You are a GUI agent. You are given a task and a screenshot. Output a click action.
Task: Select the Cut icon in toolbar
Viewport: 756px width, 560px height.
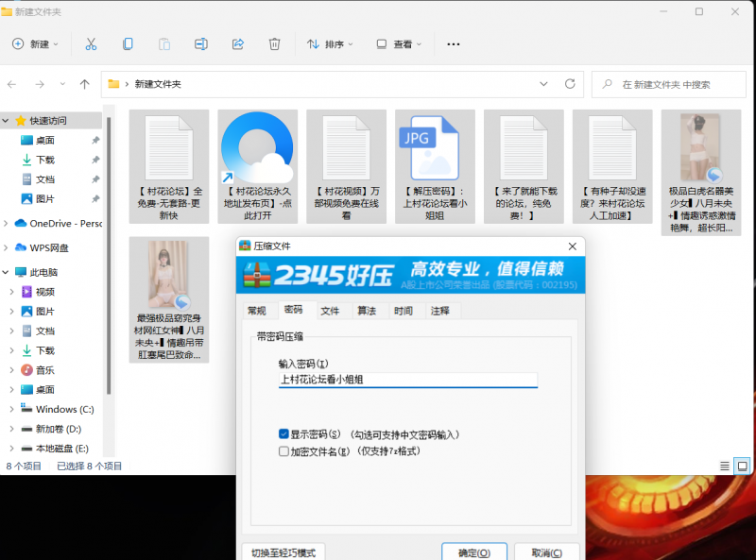[x=91, y=43]
